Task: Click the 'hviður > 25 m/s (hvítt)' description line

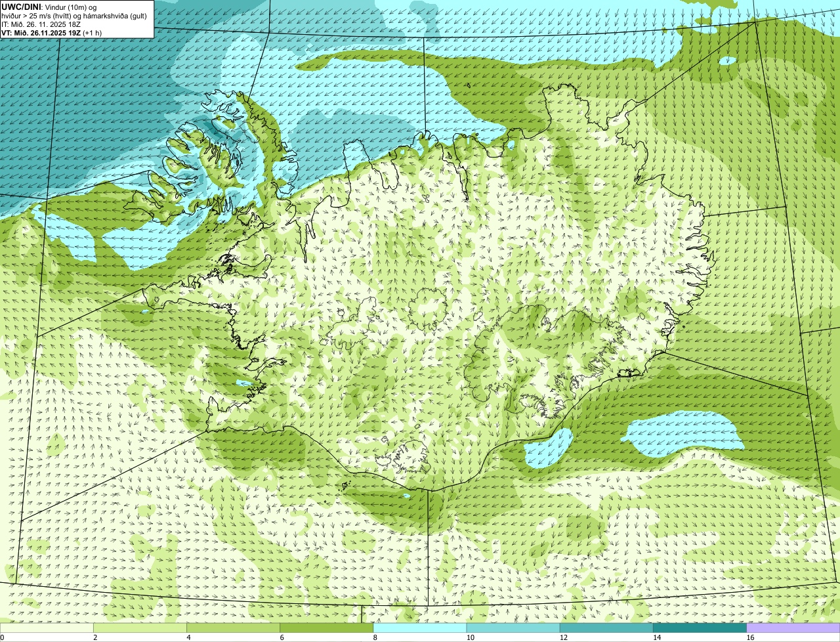Action: point(74,16)
